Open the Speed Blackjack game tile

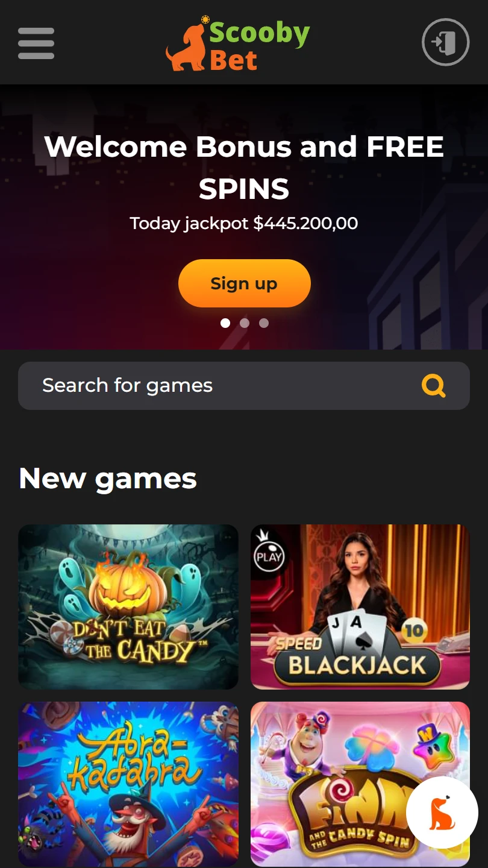point(360,607)
